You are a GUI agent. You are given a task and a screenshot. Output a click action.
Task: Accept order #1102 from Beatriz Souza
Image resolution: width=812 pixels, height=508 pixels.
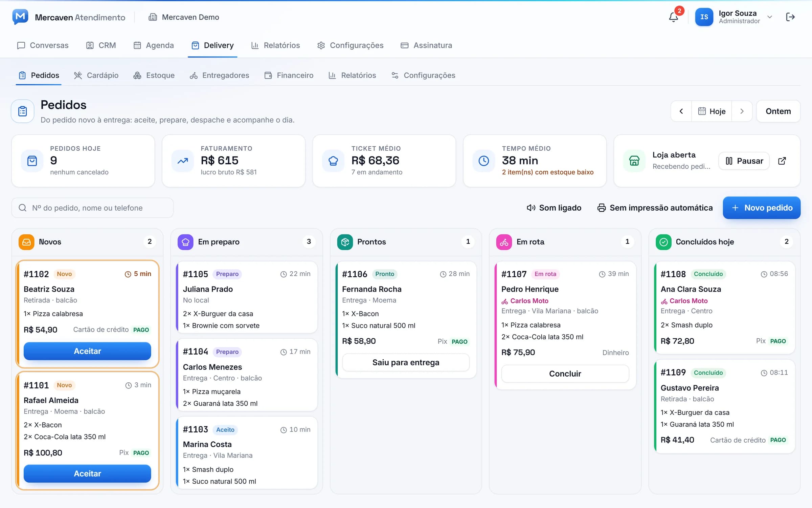coord(87,351)
